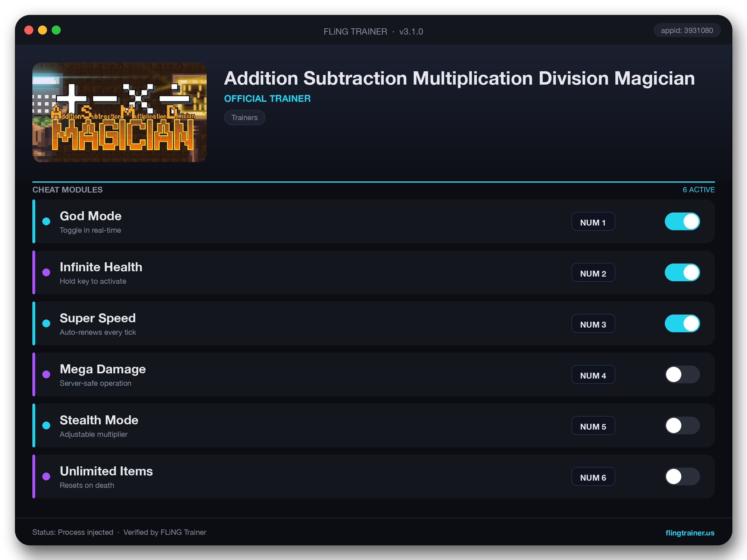Click the Addition Subtraction Multiplication Division Magician title

459,78
